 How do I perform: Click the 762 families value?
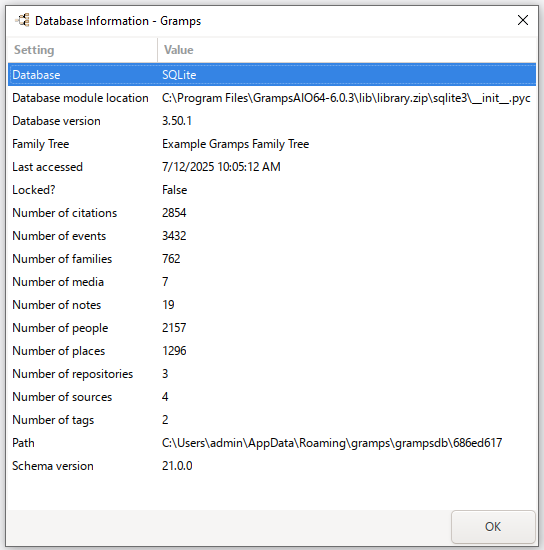[x=171, y=259]
